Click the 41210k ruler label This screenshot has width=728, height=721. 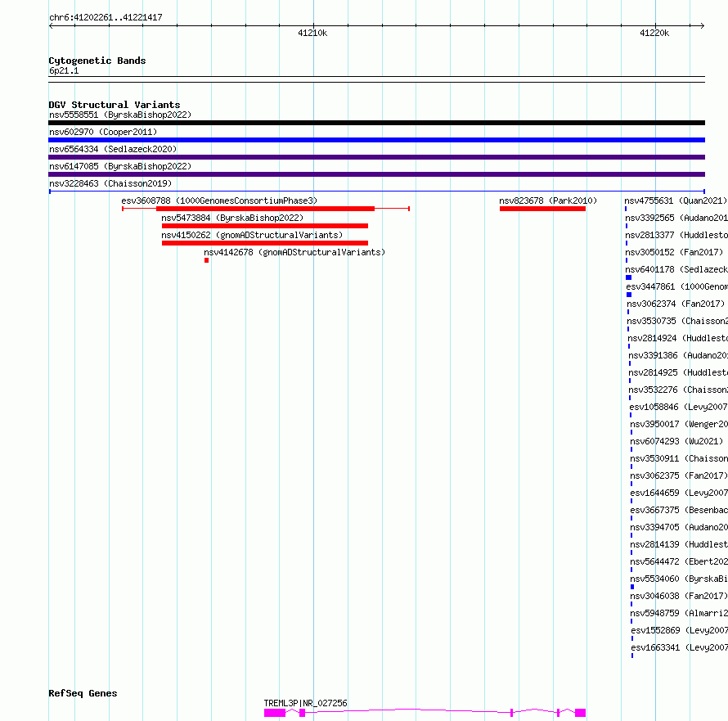click(x=312, y=33)
